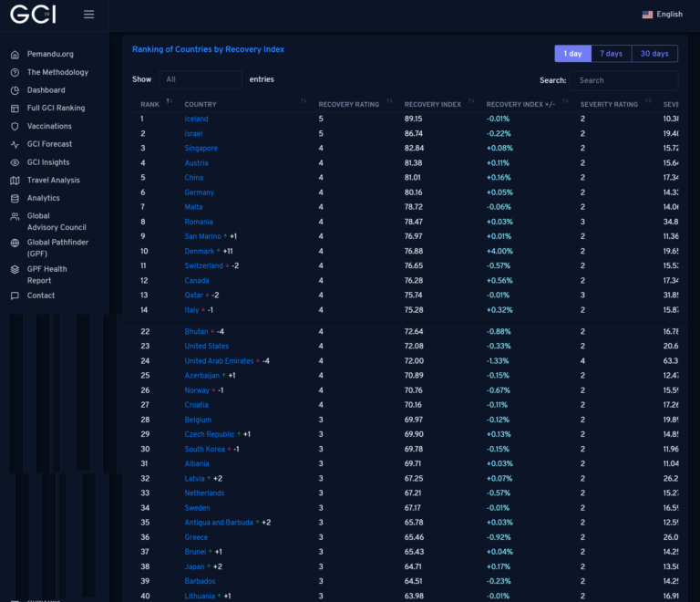Click the eye icon for GCI Insights
This screenshot has height=602, width=700.
15,162
